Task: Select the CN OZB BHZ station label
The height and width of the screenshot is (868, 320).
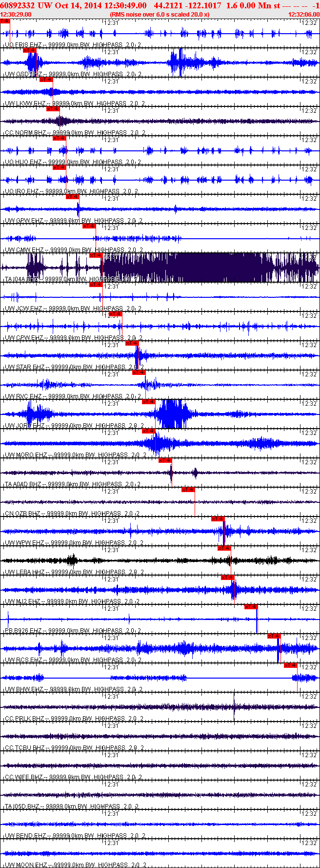Action: tap(22, 514)
